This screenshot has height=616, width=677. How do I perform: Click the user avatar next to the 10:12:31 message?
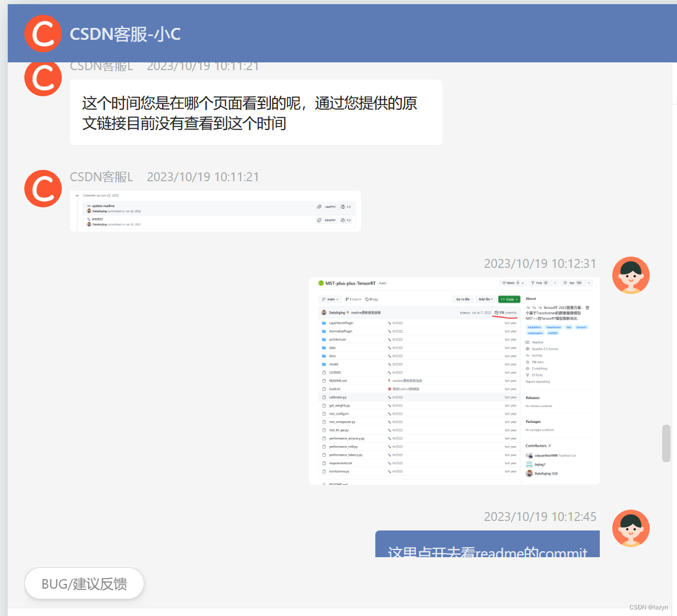(631, 275)
